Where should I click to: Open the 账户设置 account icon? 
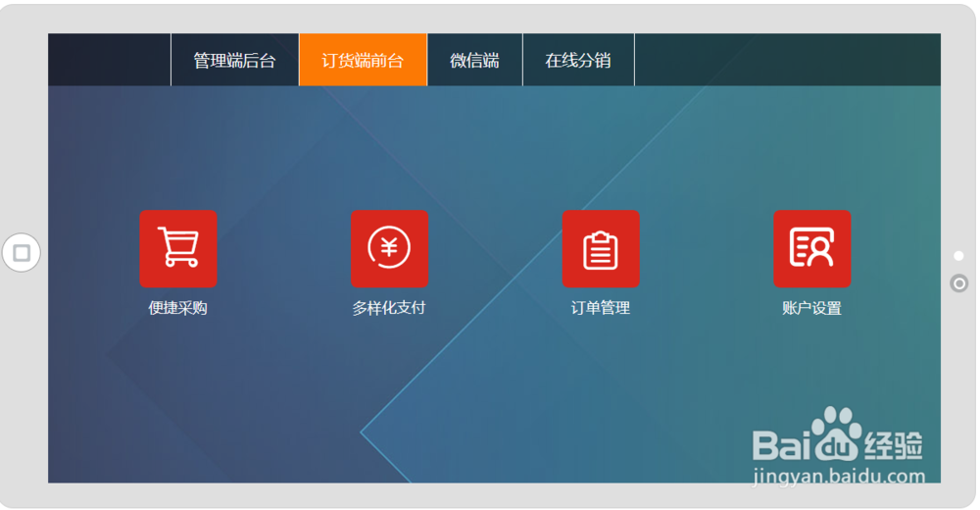point(811,248)
